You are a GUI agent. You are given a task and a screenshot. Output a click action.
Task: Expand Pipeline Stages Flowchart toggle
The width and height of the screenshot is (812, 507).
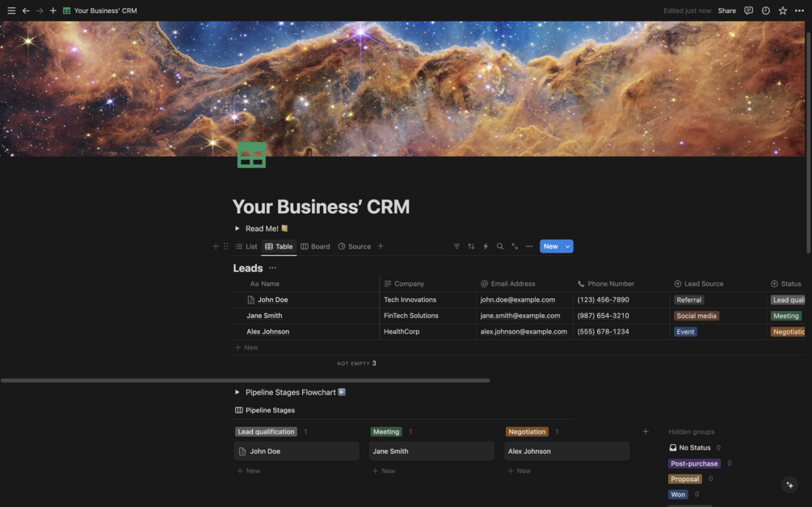pyautogui.click(x=238, y=392)
